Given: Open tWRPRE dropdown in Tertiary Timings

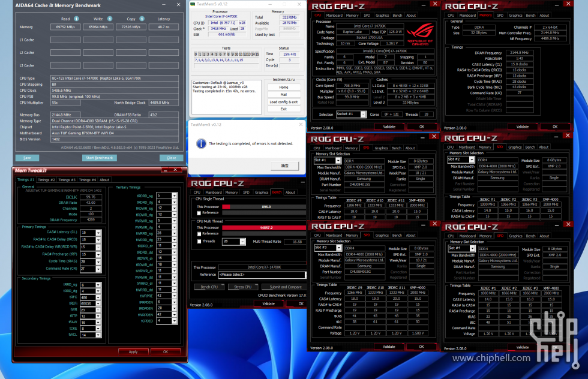Looking at the screenshot, I should [175, 296].
